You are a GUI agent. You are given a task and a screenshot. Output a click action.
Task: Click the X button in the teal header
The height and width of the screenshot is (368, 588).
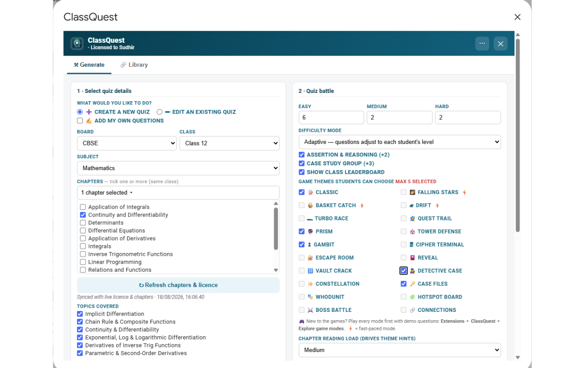tap(501, 43)
